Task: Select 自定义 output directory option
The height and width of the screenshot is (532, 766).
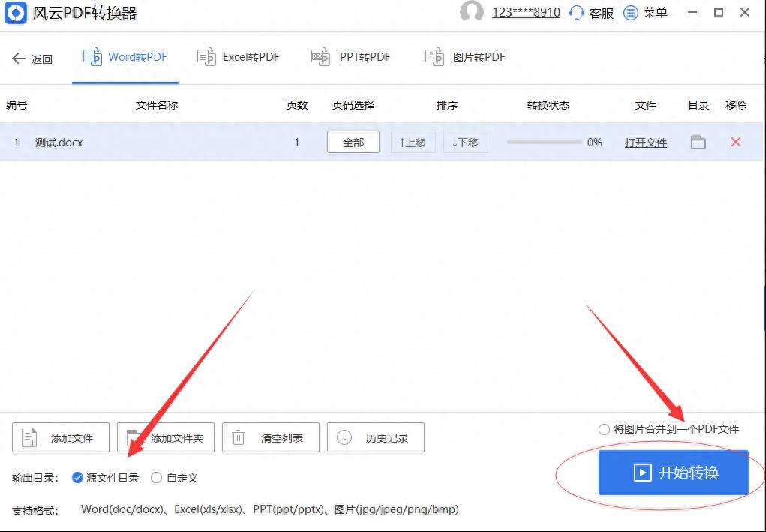Action: 174,478
